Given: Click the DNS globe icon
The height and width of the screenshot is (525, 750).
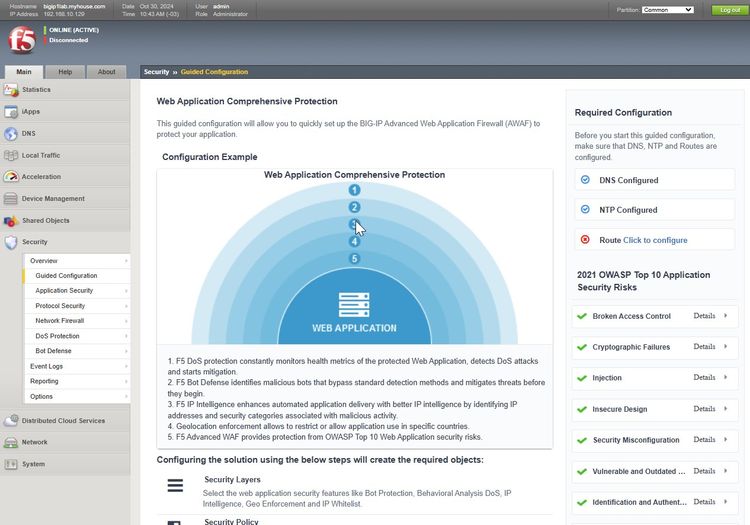Looking at the screenshot, I should (11, 133).
